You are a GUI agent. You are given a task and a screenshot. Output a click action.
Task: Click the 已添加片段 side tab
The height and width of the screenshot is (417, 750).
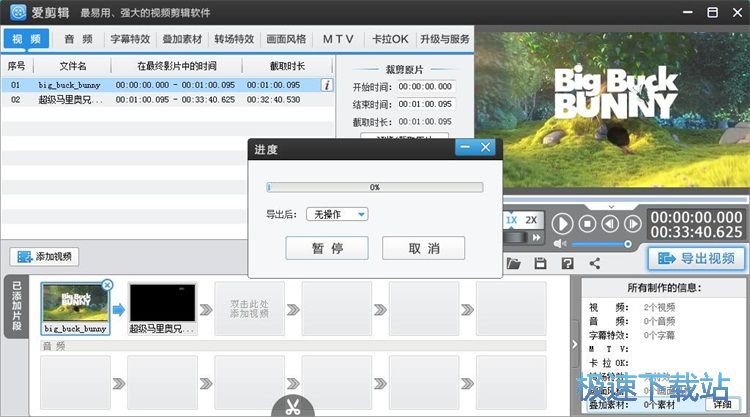[16, 306]
